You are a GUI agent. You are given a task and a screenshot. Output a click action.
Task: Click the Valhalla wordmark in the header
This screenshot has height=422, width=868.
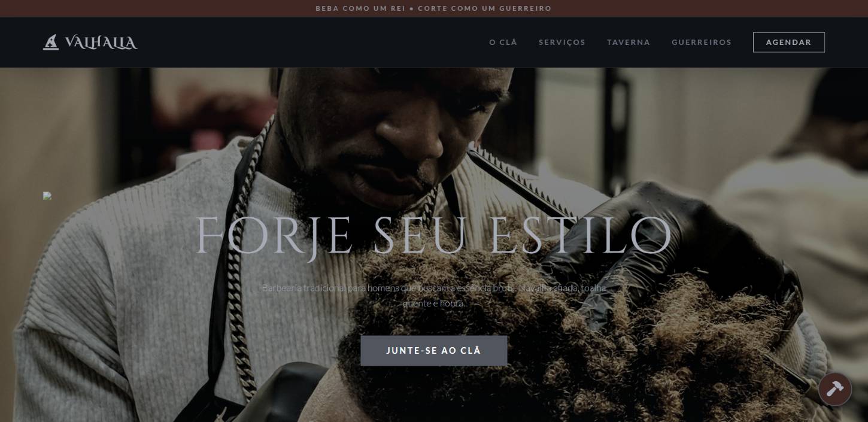point(101,42)
